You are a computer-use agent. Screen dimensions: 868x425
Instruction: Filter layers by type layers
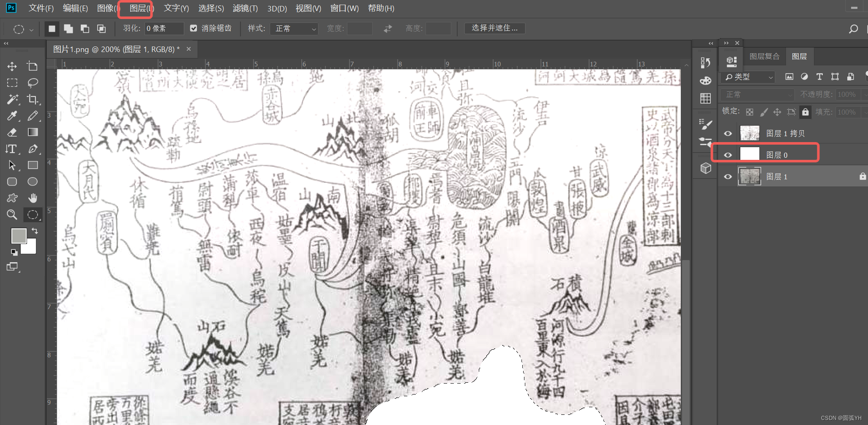point(819,77)
